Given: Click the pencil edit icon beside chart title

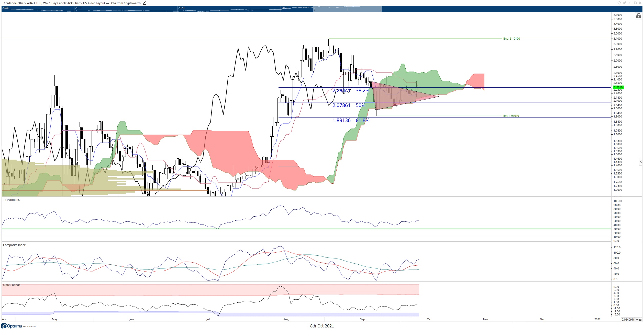Looking at the screenshot, I should coord(144,3).
